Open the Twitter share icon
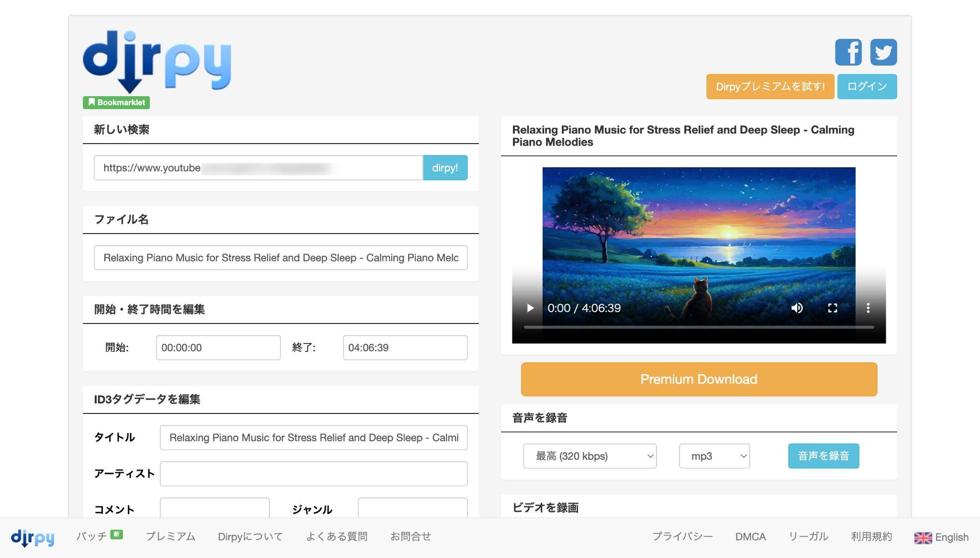 tap(883, 52)
